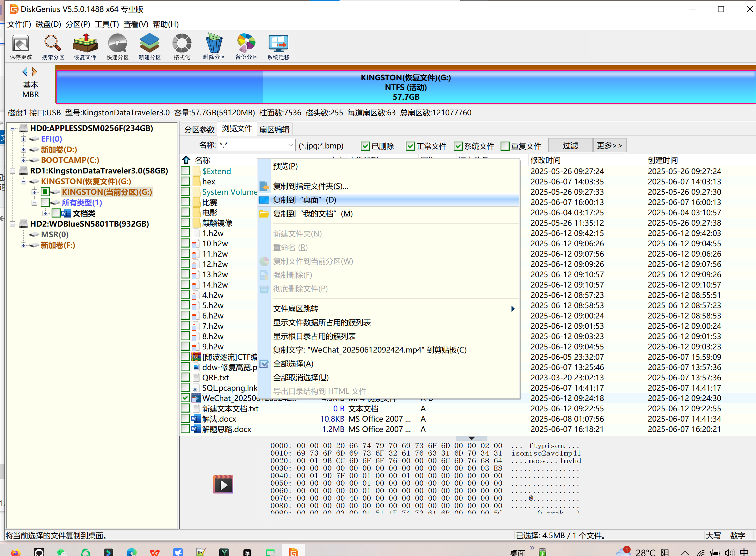
Task: Expand the 新加卷(F:) partition node
Action: pos(23,245)
